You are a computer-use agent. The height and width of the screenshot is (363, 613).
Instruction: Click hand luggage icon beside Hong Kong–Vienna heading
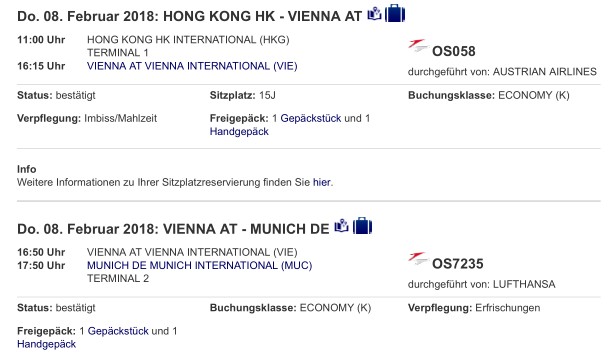pyautogui.click(x=374, y=14)
